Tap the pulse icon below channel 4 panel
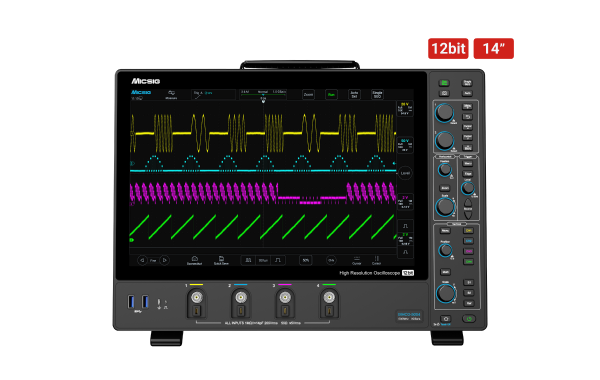Screen dimensions: 600x380 (405, 252)
